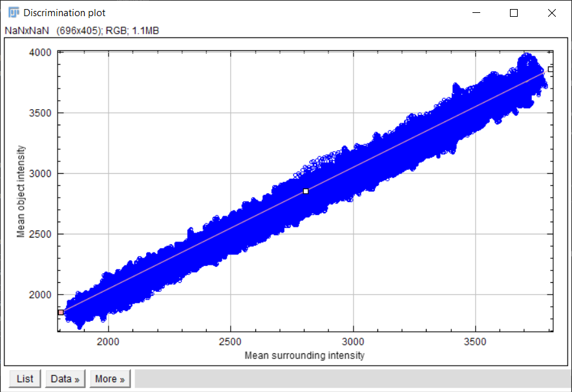Select the white middle handle on the line
Viewport: 572px width, 392px height.
tap(306, 191)
